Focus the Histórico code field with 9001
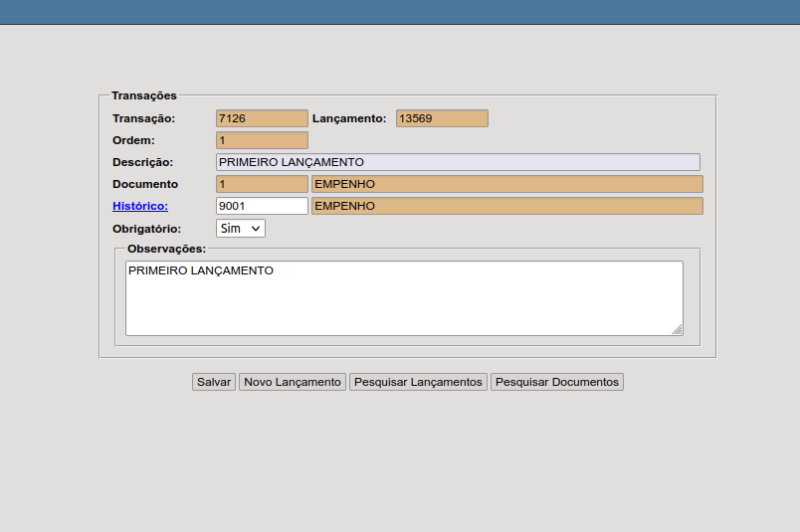Viewport: 800px width, 532px height. [262, 206]
